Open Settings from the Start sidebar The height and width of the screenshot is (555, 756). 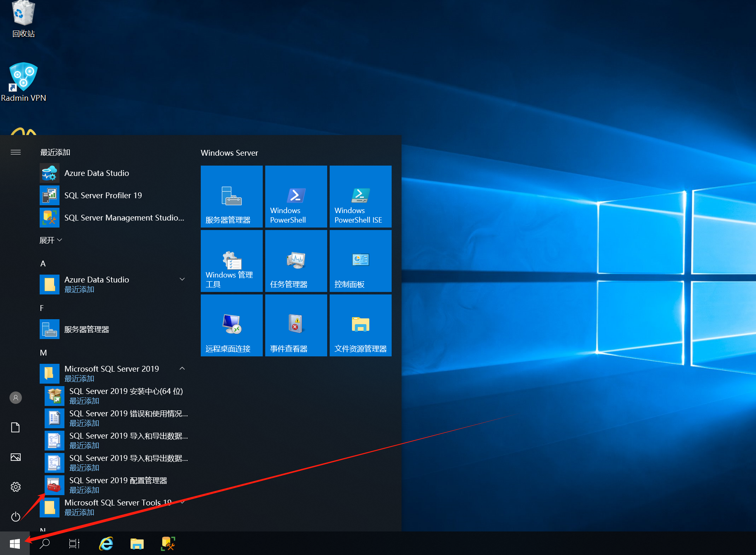[16, 487]
